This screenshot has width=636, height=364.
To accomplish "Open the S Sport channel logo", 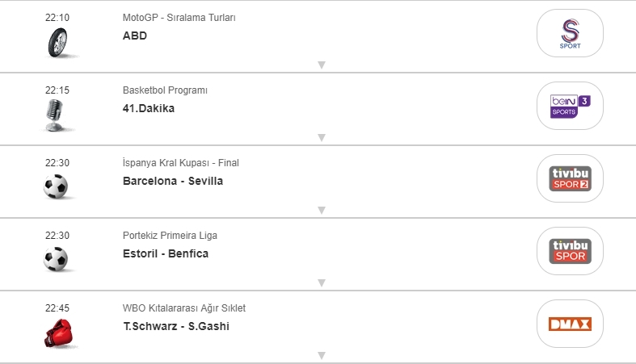I will coord(570,33).
